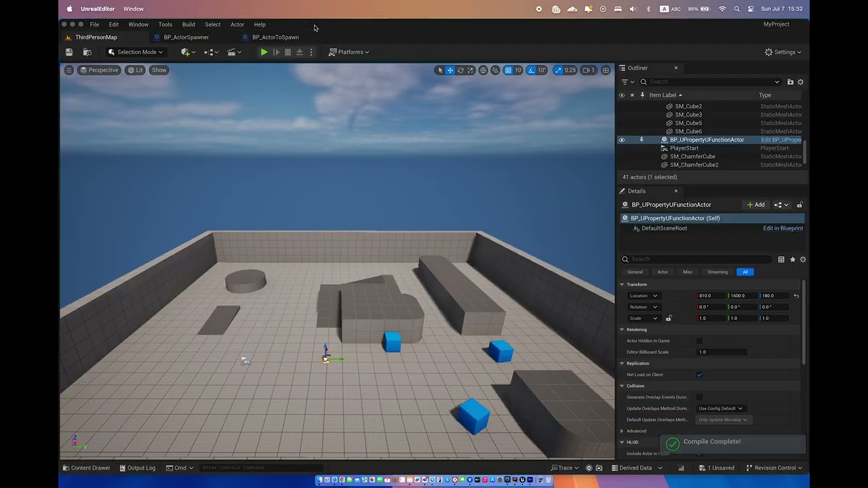The height and width of the screenshot is (488, 868).
Task: Open property matrix table icon in Details
Action: [x=781, y=260]
